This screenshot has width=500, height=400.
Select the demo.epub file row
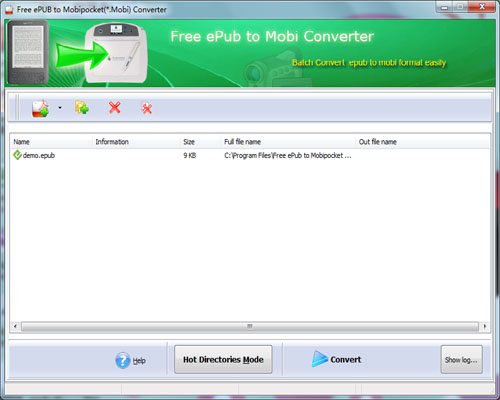click(250, 155)
